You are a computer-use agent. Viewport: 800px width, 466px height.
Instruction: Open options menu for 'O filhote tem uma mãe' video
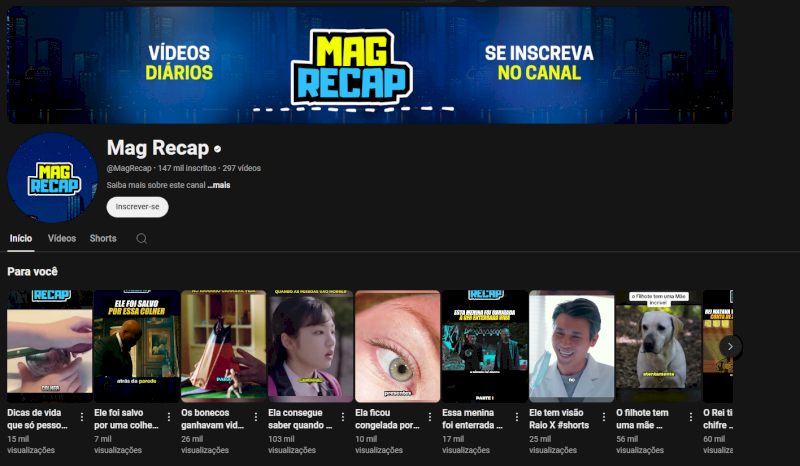pos(691,417)
